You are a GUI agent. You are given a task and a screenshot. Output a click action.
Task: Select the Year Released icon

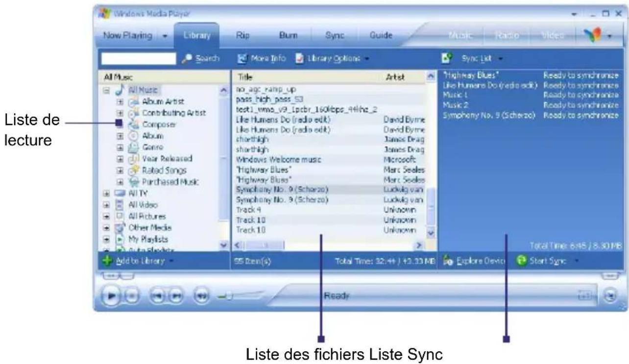click(x=133, y=159)
